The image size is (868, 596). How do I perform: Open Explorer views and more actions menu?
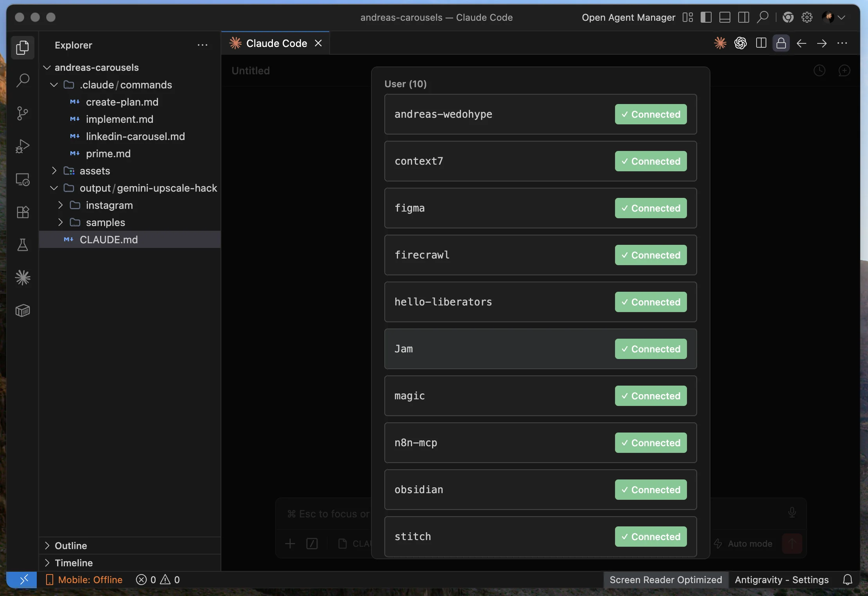203,45
